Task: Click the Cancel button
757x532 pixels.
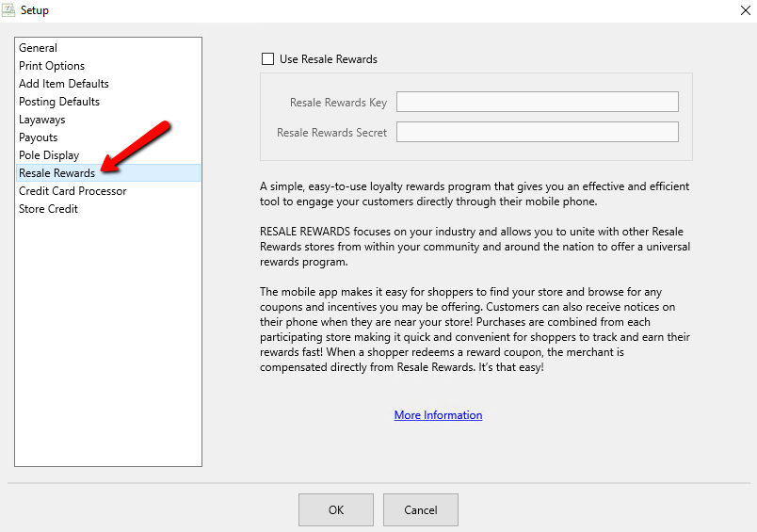Action: point(421,509)
